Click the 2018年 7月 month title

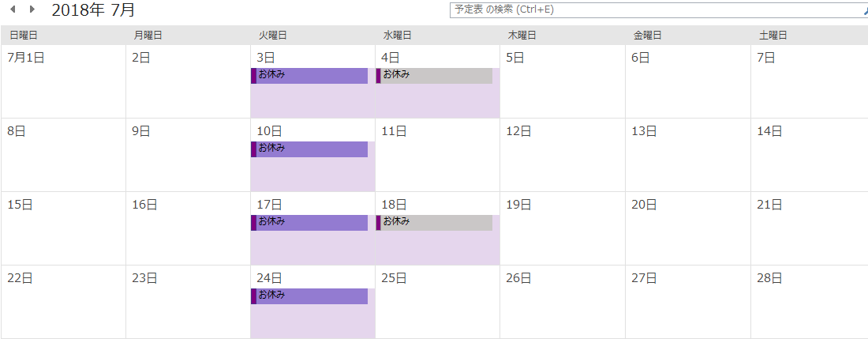coord(94,10)
